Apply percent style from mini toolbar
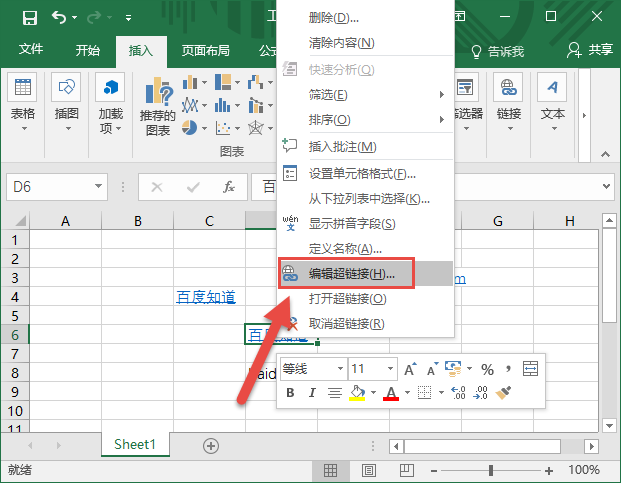 pos(487,369)
